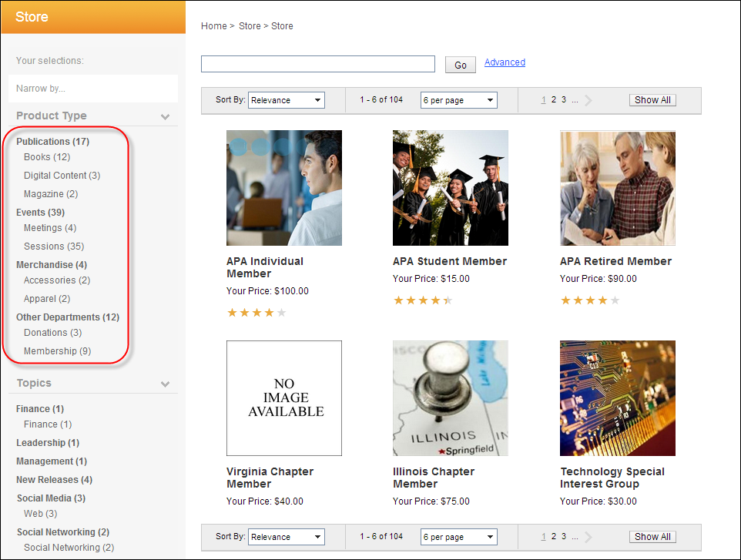The image size is (741, 560).
Task: Click the bottom Show All button
Action: pos(652,537)
